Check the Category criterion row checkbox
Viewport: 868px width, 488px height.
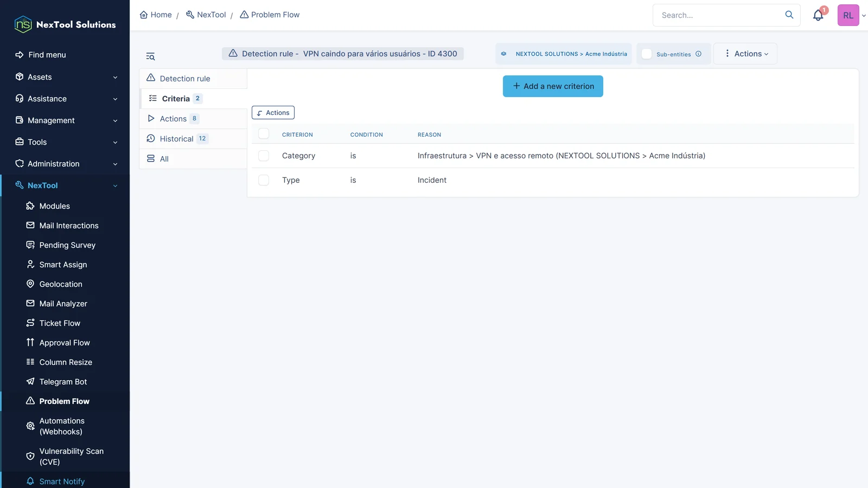264,156
